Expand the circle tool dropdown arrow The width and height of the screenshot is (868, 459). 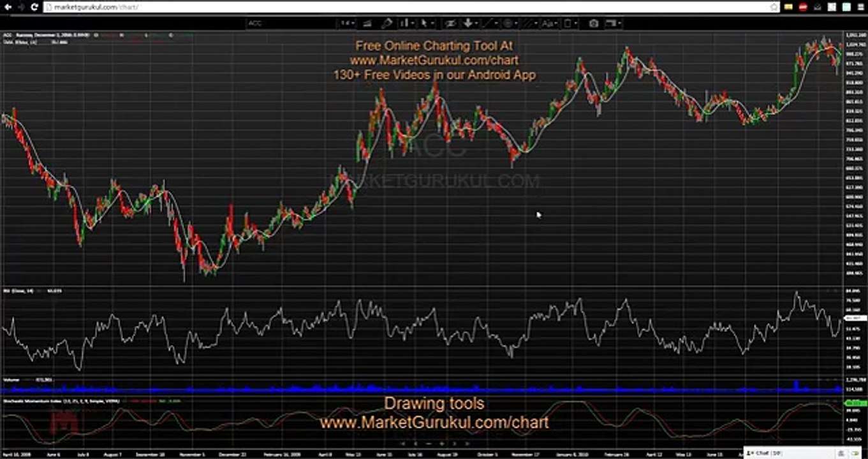coord(517,24)
